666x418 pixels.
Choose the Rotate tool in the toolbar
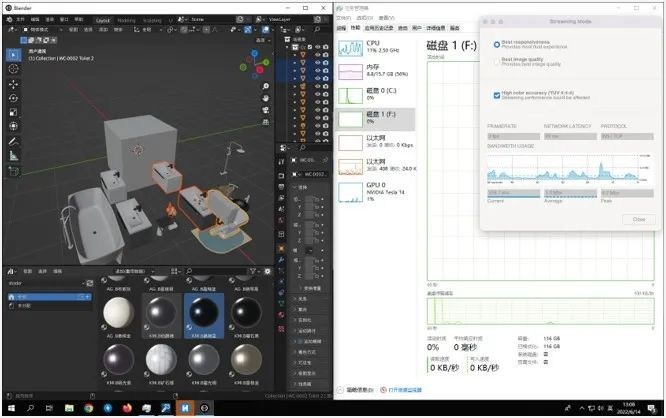tap(13, 98)
